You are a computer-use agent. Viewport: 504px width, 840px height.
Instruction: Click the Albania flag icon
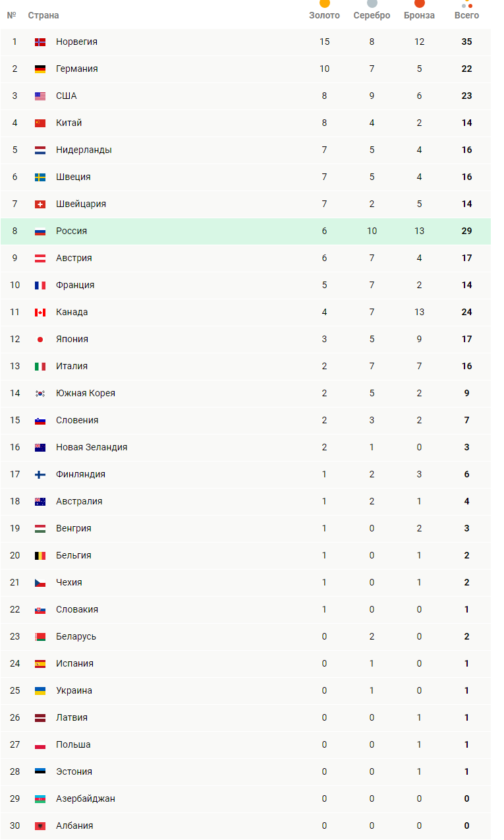click(x=40, y=825)
